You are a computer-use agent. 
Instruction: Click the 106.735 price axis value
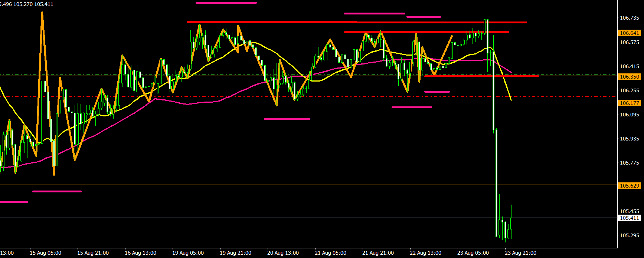click(630, 18)
